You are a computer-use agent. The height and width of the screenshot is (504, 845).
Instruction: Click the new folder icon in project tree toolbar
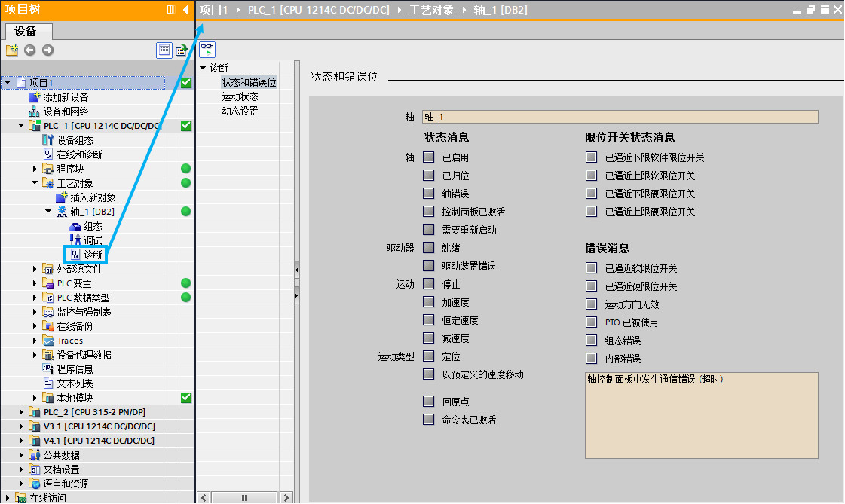pos(12,50)
